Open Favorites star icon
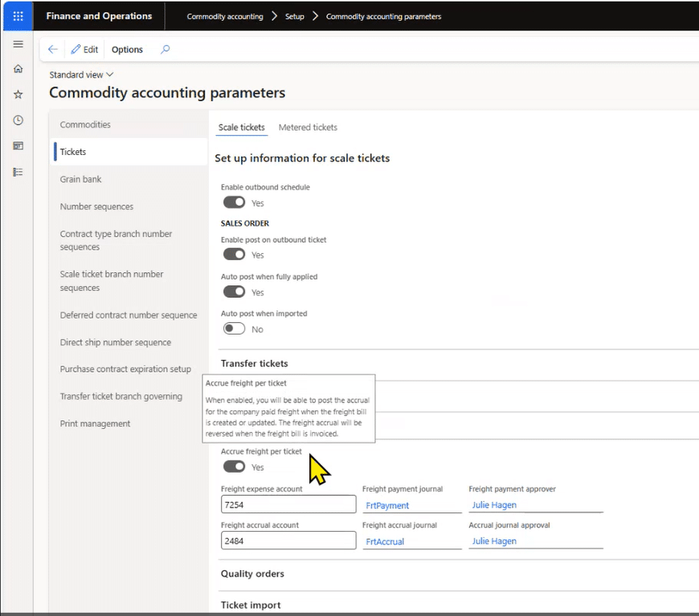 tap(18, 95)
